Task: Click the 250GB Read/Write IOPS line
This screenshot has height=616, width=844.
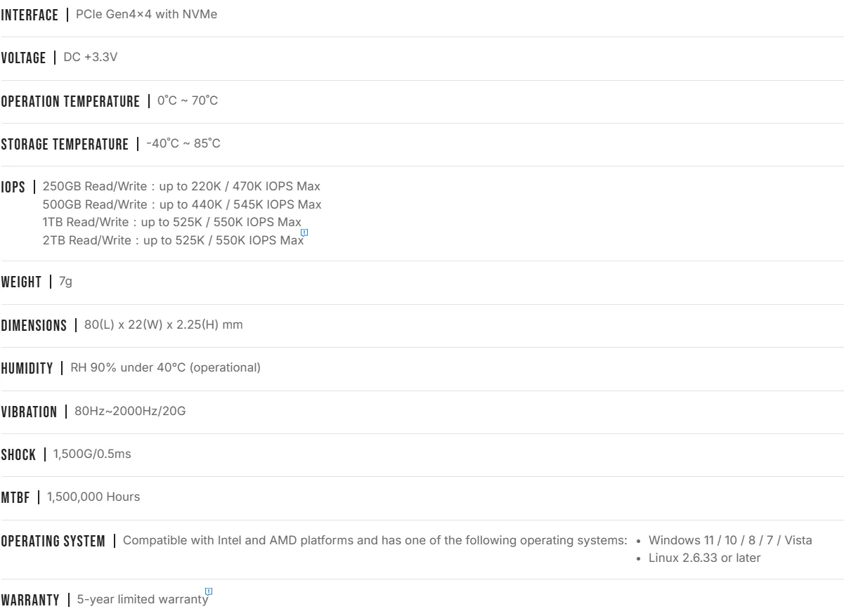Action: (181, 186)
